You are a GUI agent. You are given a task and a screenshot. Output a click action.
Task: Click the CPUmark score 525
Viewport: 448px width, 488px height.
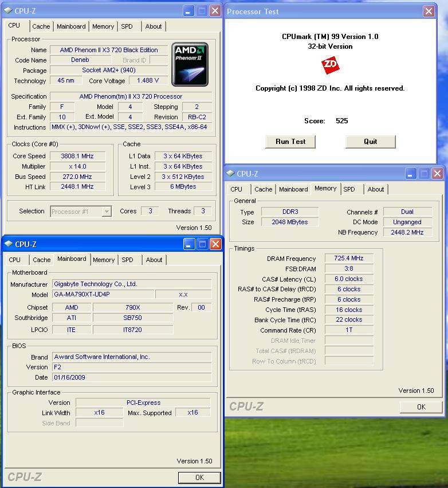click(x=341, y=121)
